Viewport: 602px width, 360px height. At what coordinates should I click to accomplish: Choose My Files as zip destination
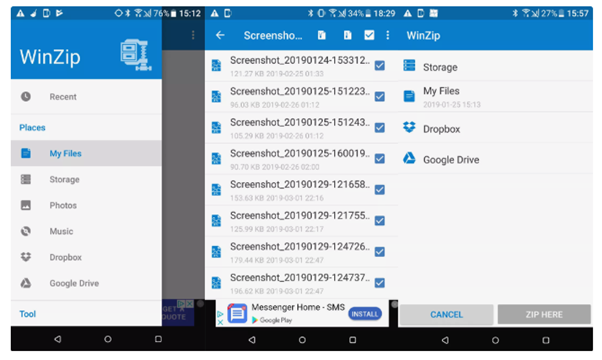[495, 97]
